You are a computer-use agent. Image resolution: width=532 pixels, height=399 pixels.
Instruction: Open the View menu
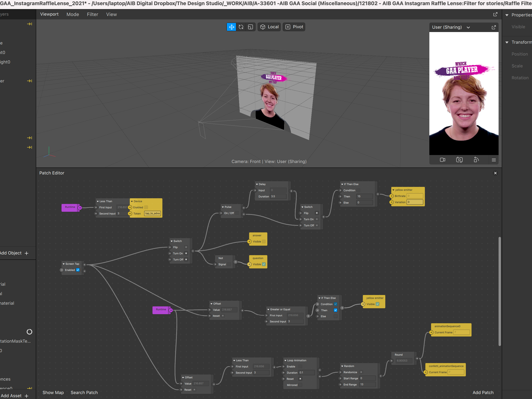tap(111, 14)
